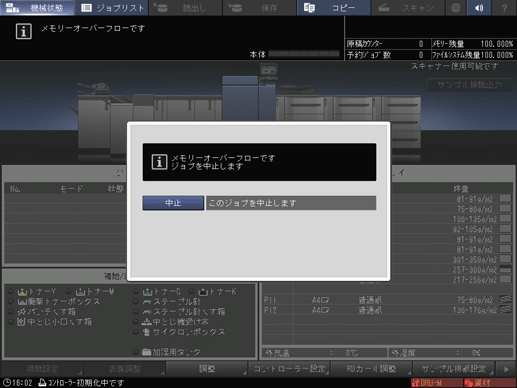Switch to the スキャン tab

pyautogui.click(x=407, y=8)
